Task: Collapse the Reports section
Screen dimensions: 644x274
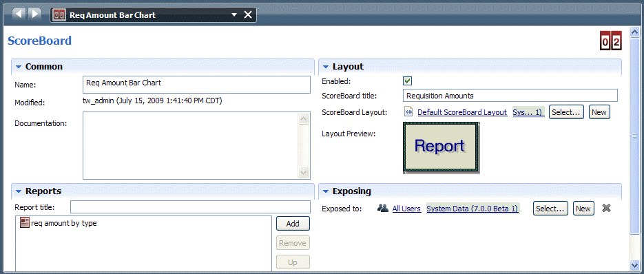Action: coord(18,191)
